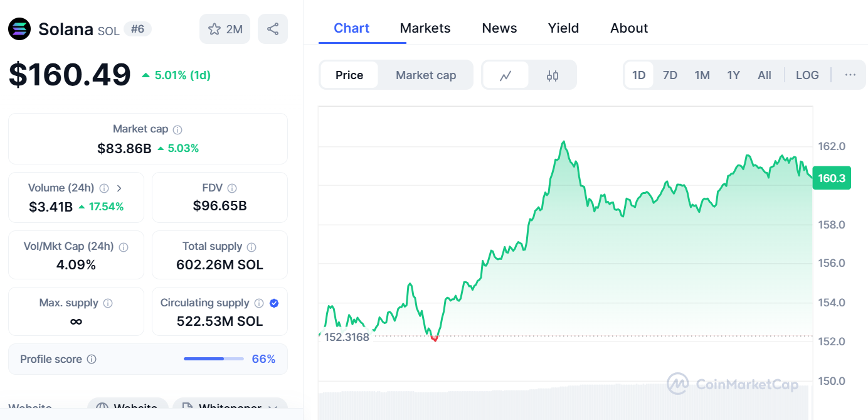Click the verified badge by Circulating supply

274,303
